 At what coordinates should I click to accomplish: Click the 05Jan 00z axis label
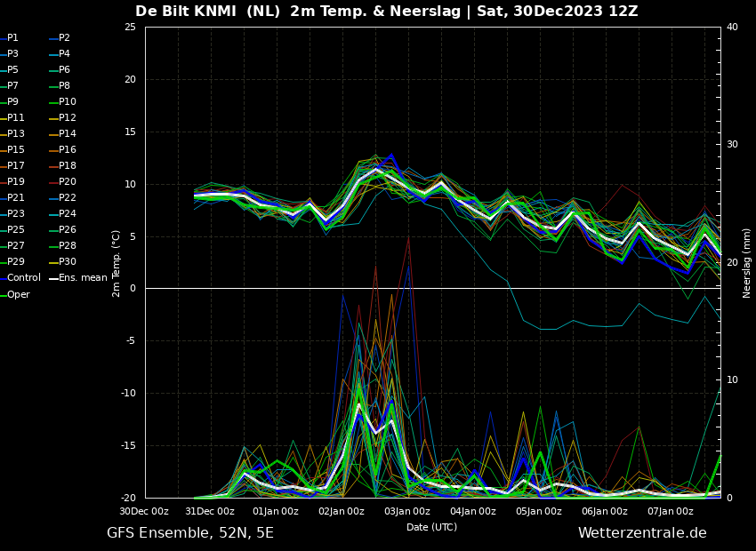point(539,511)
